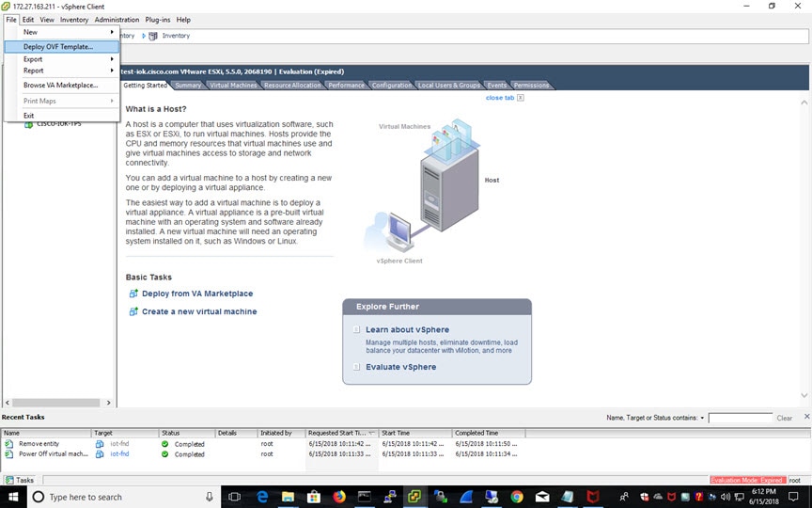Close the Recent Tasks panel
This screenshot has height=508, width=812.
click(x=806, y=416)
